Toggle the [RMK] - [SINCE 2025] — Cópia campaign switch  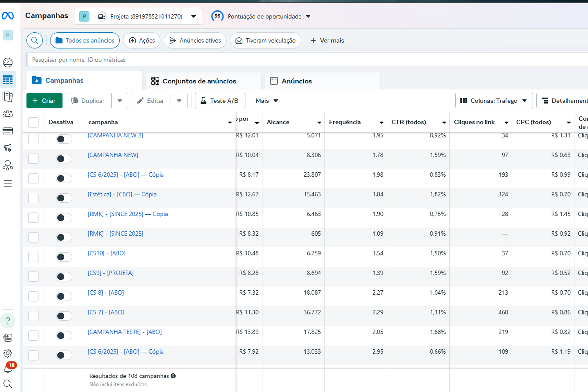point(64,218)
